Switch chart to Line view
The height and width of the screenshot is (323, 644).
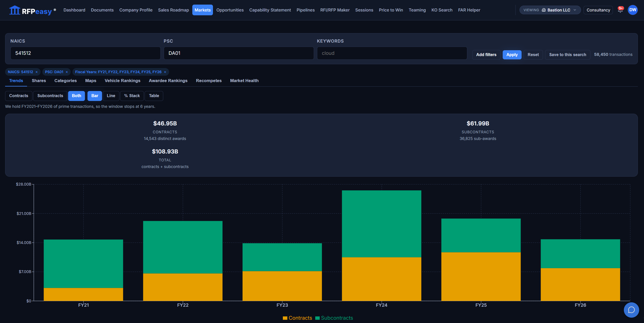111,96
